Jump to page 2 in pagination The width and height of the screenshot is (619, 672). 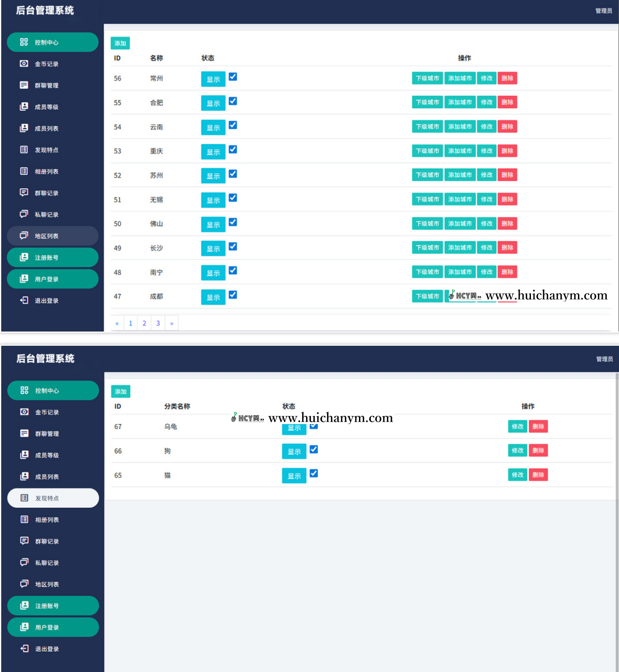[144, 323]
